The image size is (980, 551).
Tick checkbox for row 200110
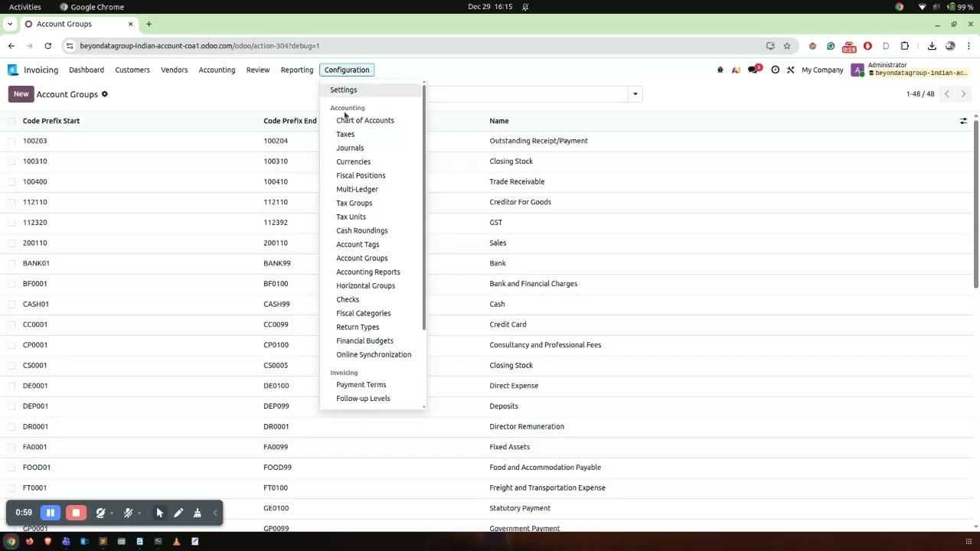(x=11, y=243)
